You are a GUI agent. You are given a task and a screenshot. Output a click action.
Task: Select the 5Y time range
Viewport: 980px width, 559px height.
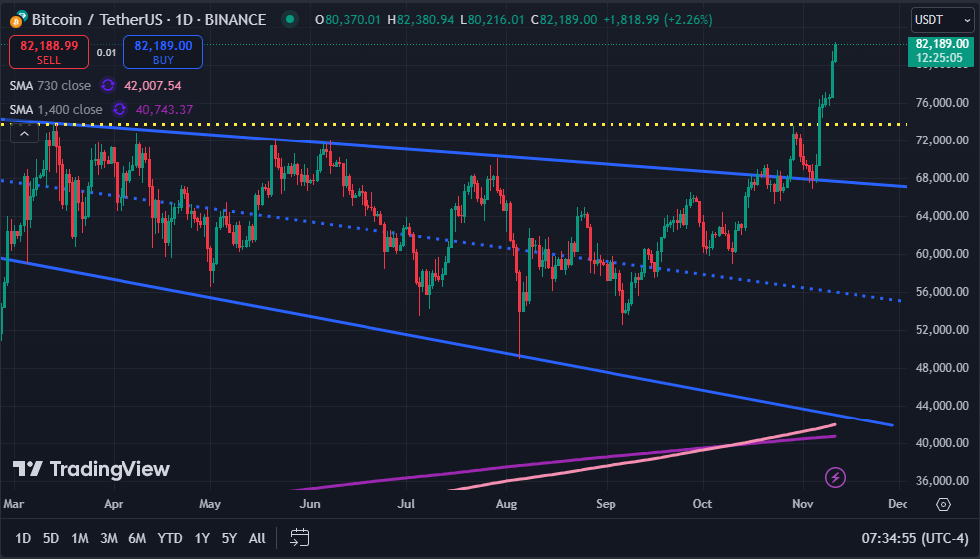229,538
